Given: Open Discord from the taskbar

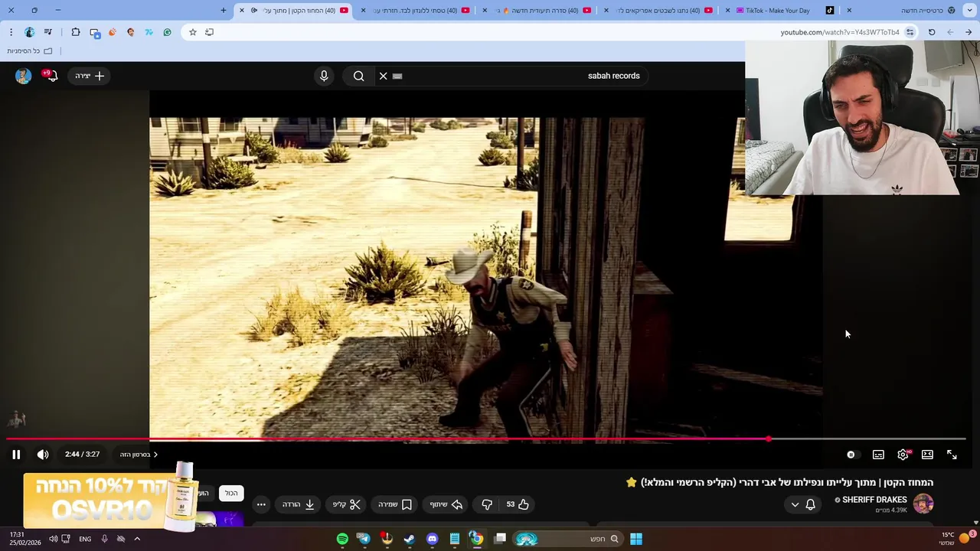Looking at the screenshot, I should point(433,539).
